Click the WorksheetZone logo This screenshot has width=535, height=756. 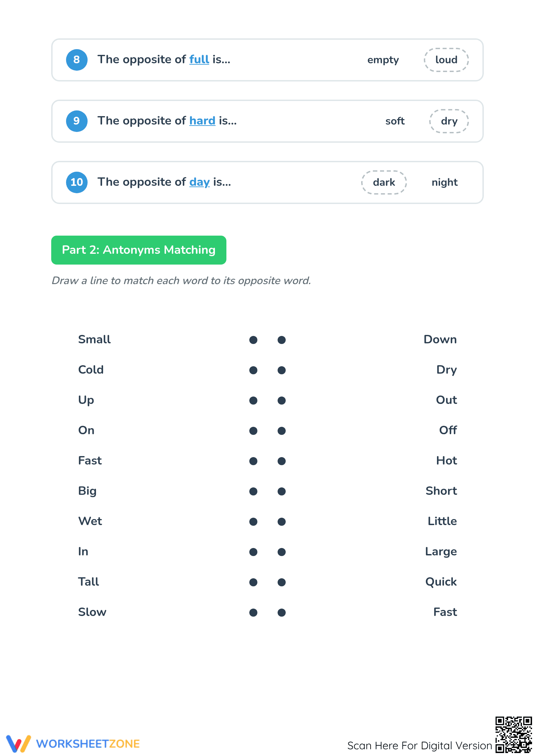tap(73, 744)
